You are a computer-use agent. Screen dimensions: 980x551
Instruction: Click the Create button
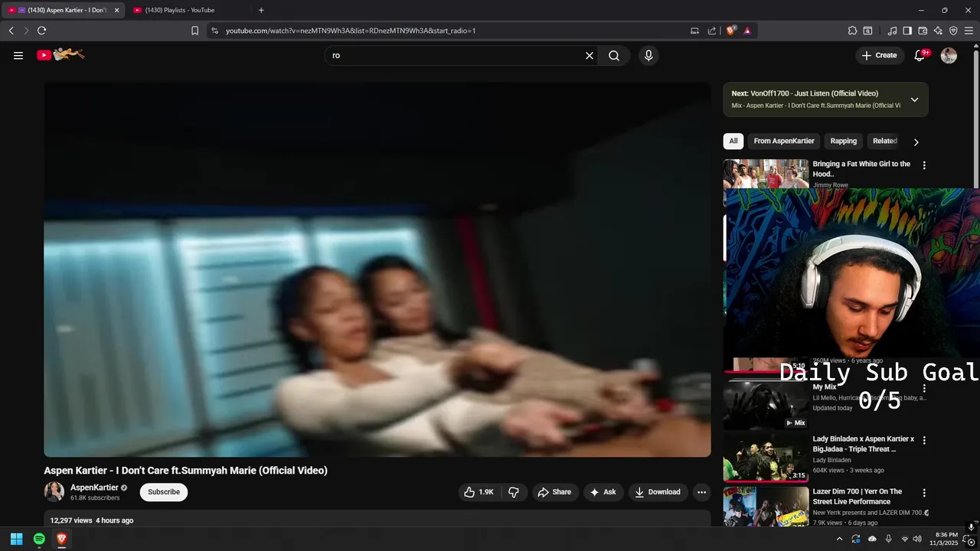click(x=879, y=55)
